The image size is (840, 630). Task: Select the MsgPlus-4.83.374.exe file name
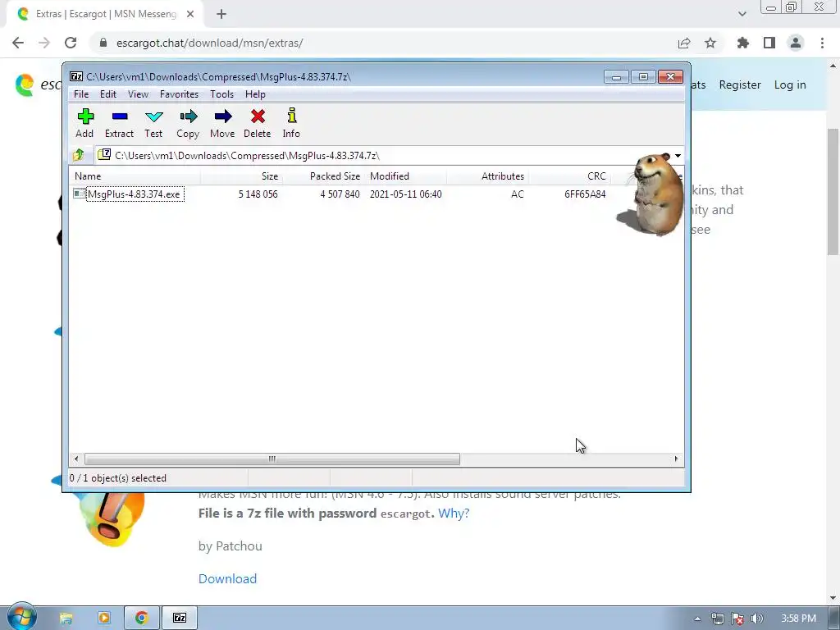pyautogui.click(x=135, y=194)
